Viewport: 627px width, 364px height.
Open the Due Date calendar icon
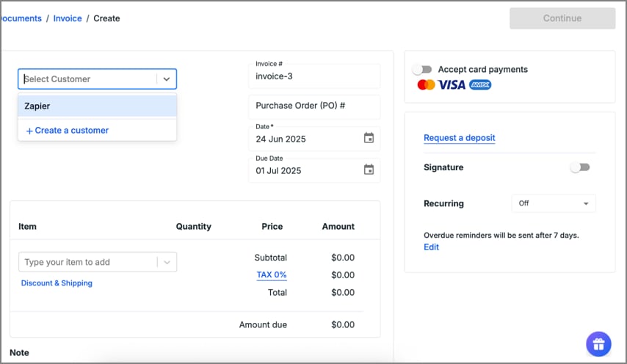click(369, 170)
